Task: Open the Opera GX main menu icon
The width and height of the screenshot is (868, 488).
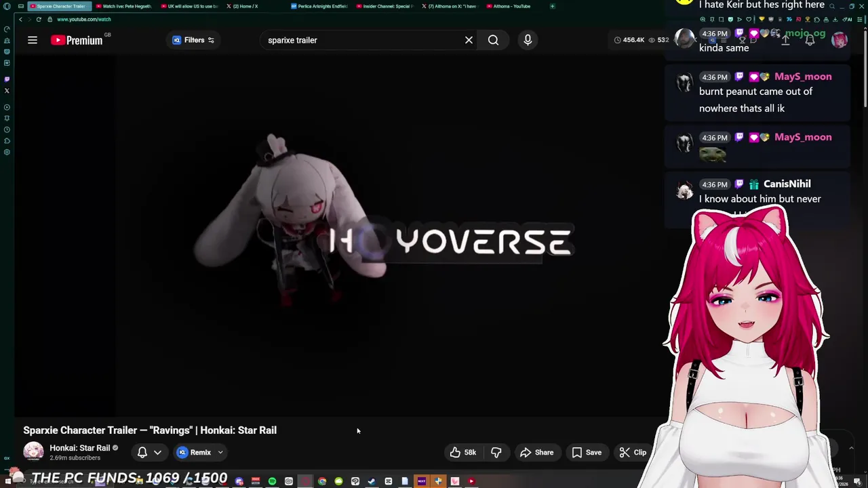Action: [7, 6]
